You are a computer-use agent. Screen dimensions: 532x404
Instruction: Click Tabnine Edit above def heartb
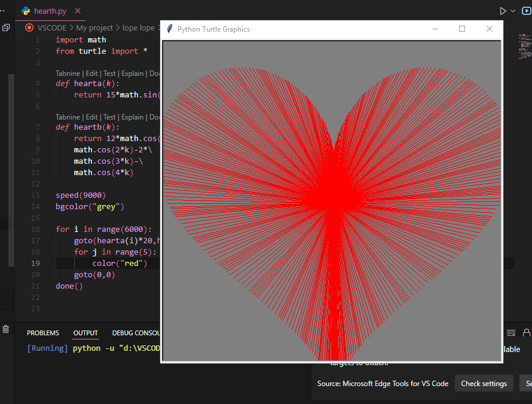(x=91, y=117)
